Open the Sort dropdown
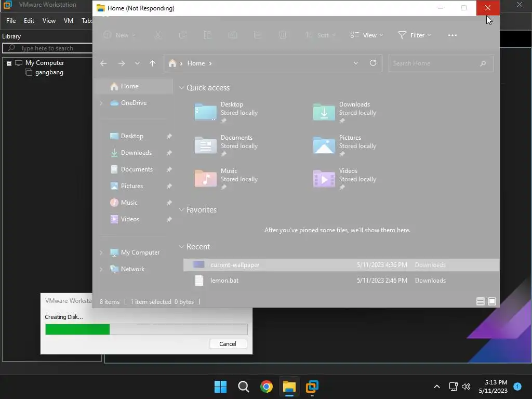The height and width of the screenshot is (399, 532). point(320,35)
